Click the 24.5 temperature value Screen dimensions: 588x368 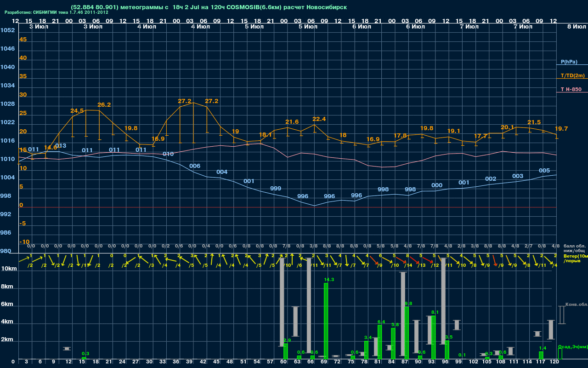77,111
